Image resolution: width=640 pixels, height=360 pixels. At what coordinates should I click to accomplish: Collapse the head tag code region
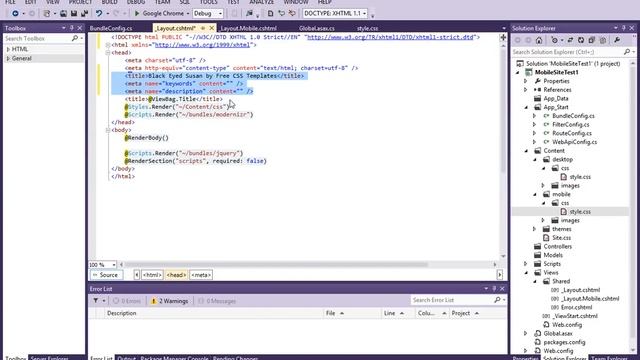[108, 53]
